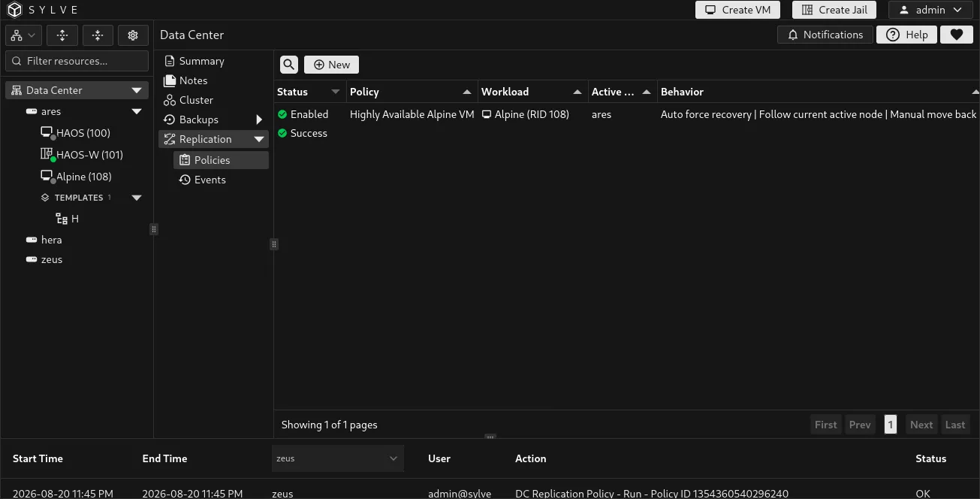Screen dimensions: 980x499
Task: Click the Backups history icon
Action: click(x=170, y=119)
